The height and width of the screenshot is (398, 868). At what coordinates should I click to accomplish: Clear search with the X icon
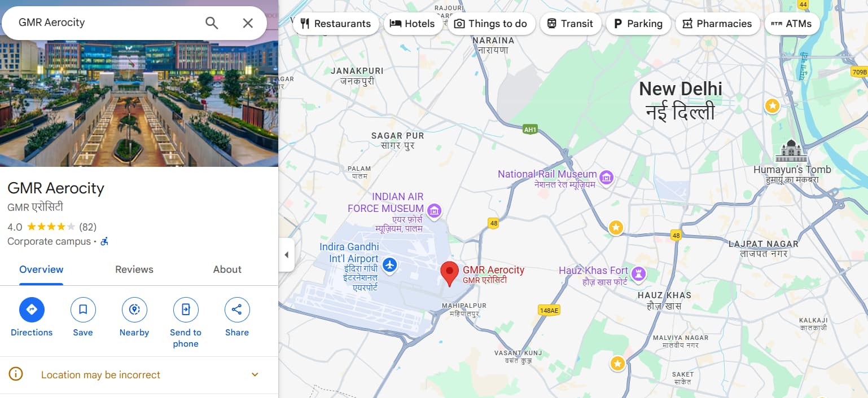[x=248, y=23]
